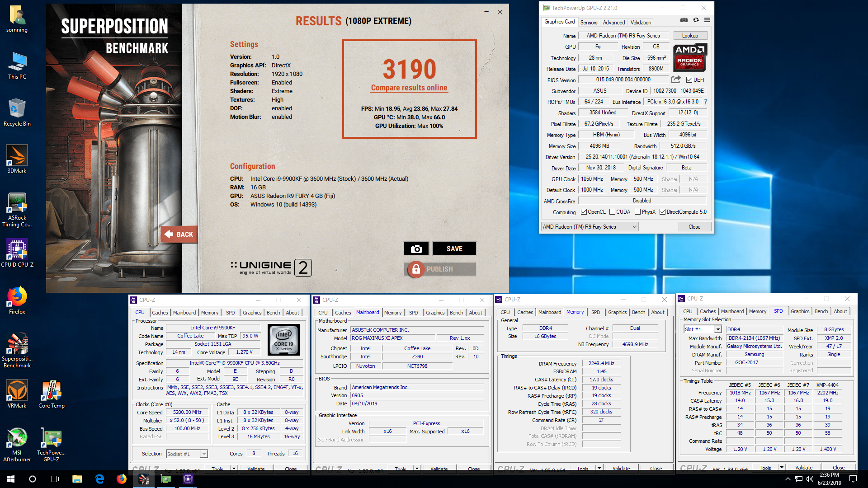Click the GPU-Z screenshot camera icon
Image resolution: width=868 pixels, height=488 pixels.
coord(684,20)
